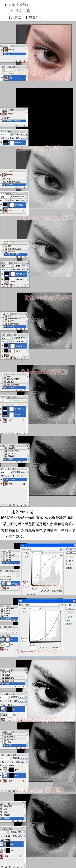This screenshot has height=868, width=76.
Task: Switch to 通道 tab in first Layers panel
Action: [10, 67]
